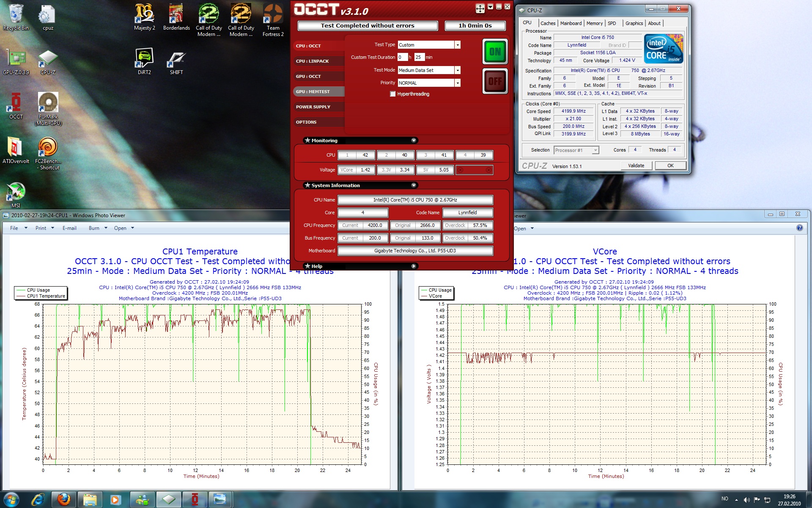This screenshot has height=508, width=812.
Task: Open OCCT desktop shortcut
Action: (x=16, y=106)
